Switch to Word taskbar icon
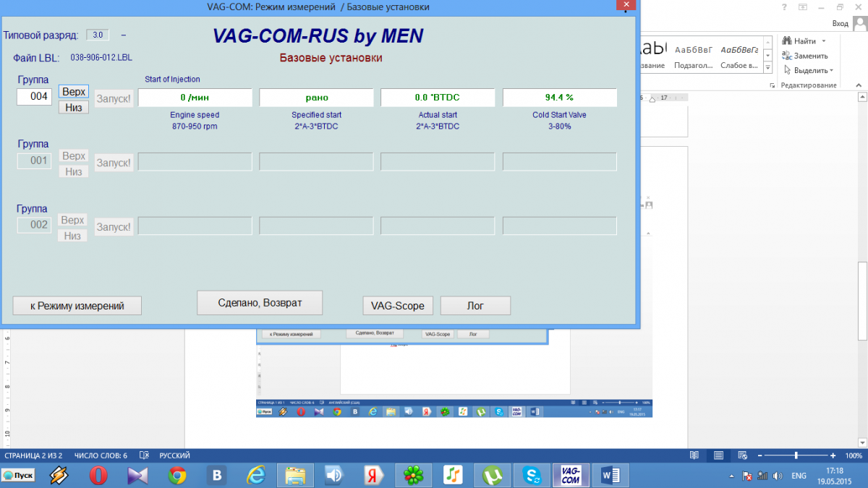Image resolution: width=868 pixels, height=488 pixels. pos(610,475)
